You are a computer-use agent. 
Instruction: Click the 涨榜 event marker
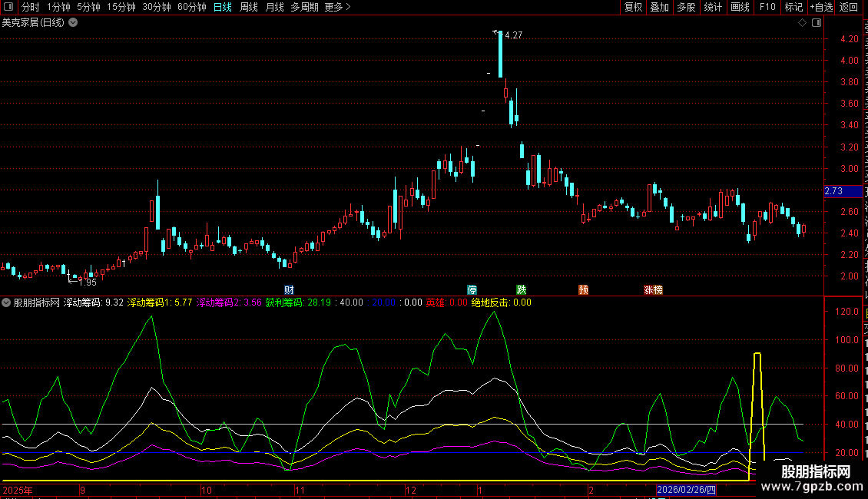653,290
